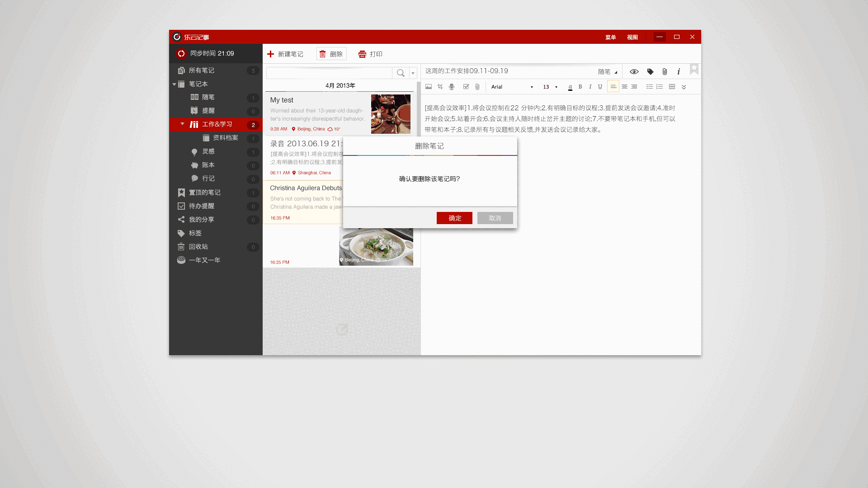Toggle the eye preview mode icon

pos(634,72)
